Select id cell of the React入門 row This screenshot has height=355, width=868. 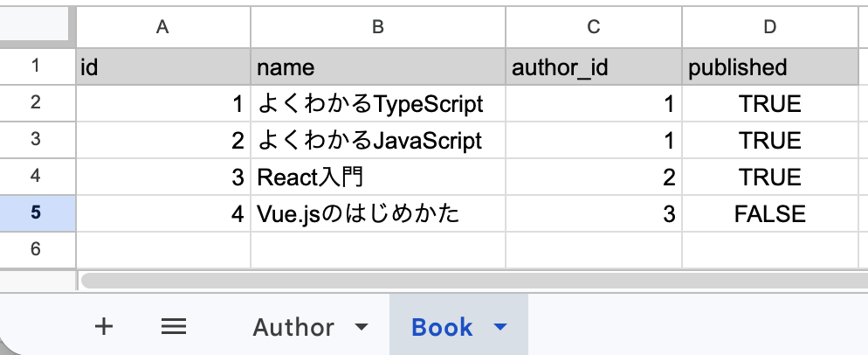[163, 177]
